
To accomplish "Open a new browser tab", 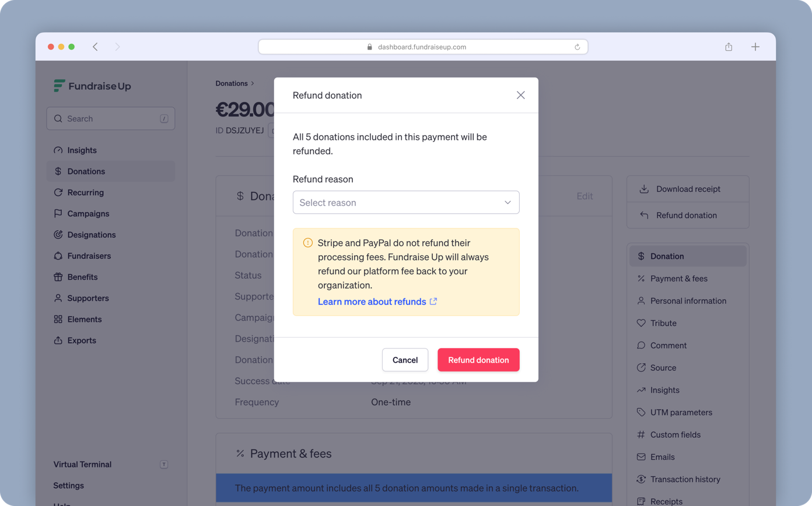I will click(x=755, y=47).
